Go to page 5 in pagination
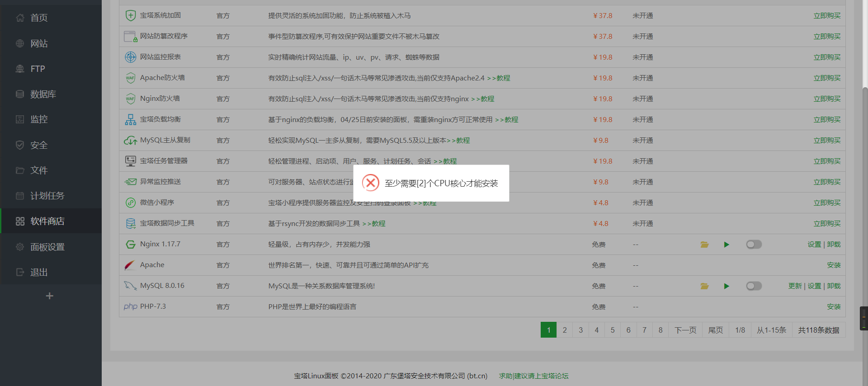868x386 pixels. (613, 330)
